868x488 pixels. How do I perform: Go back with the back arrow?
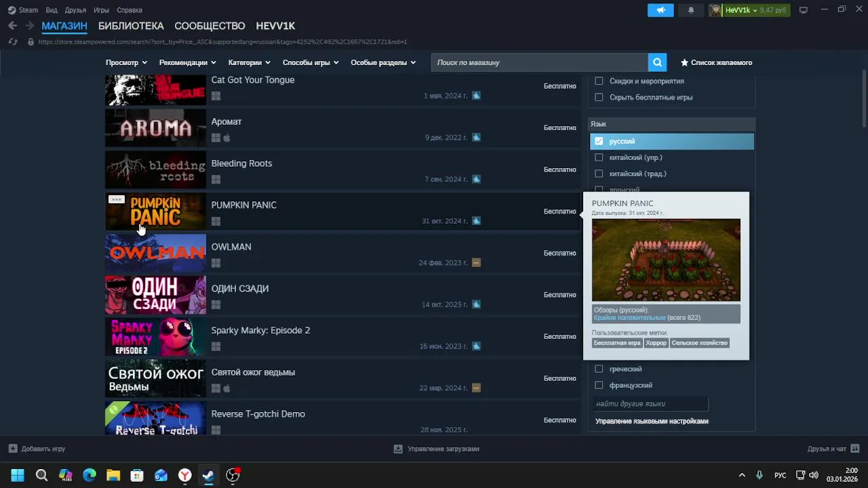click(x=12, y=26)
